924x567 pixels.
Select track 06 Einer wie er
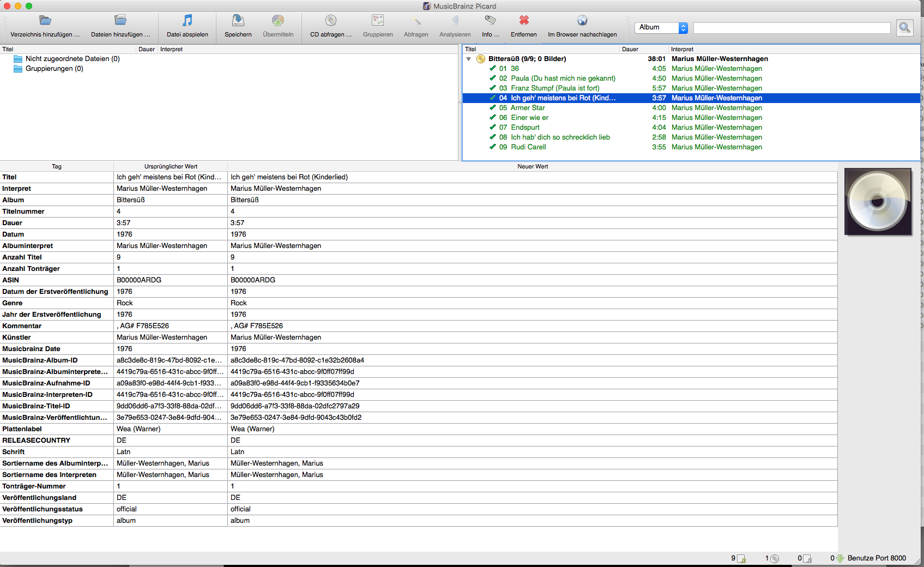(x=691, y=117)
